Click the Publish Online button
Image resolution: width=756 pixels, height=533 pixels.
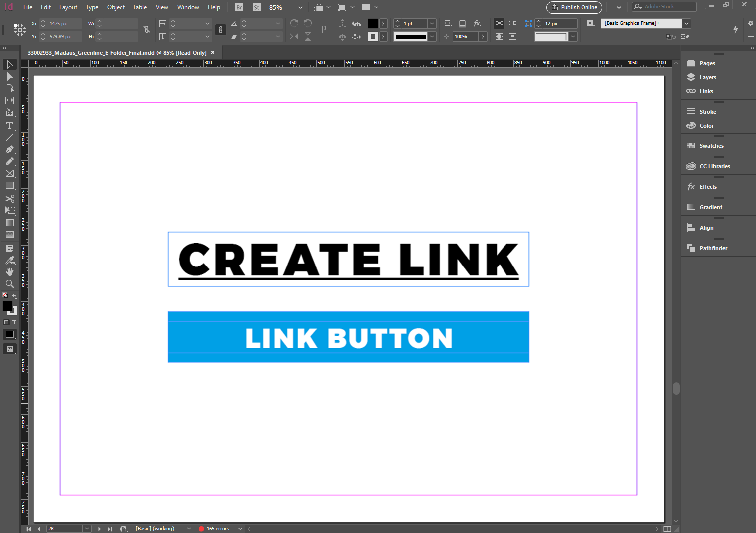[x=574, y=7]
